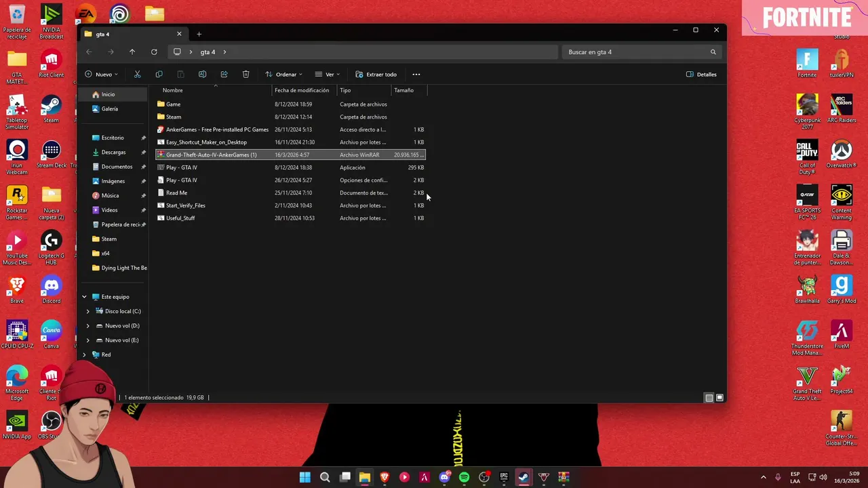Select Overwatch desktop icon
Viewport: 868px width, 488px height.
click(x=842, y=154)
